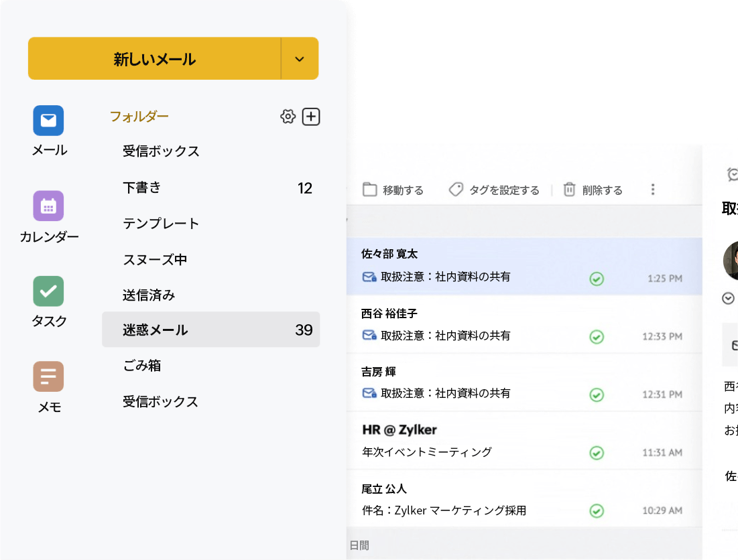The image size is (738, 560).
Task: Click the subject 年次イベントミーティング
Action: coord(427,452)
